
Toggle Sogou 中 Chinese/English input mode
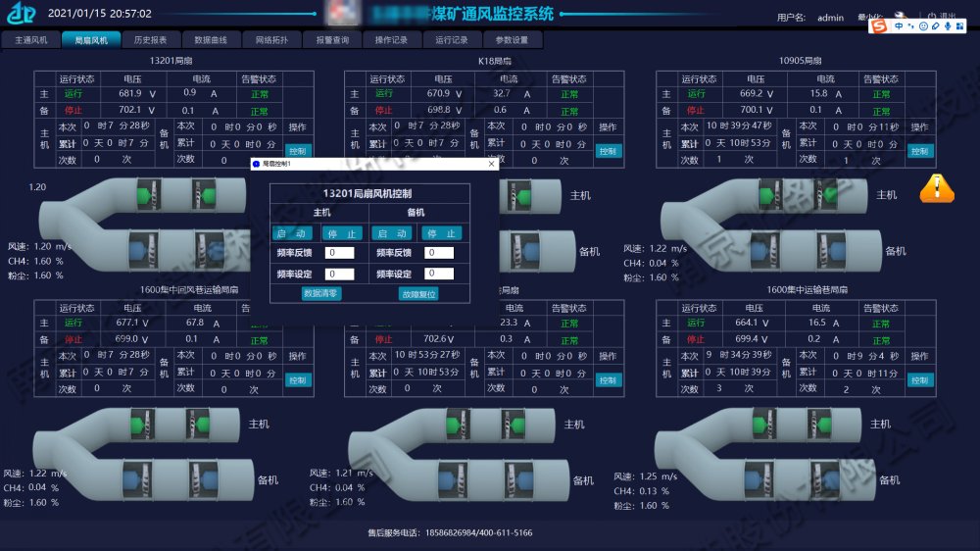click(x=899, y=25)
